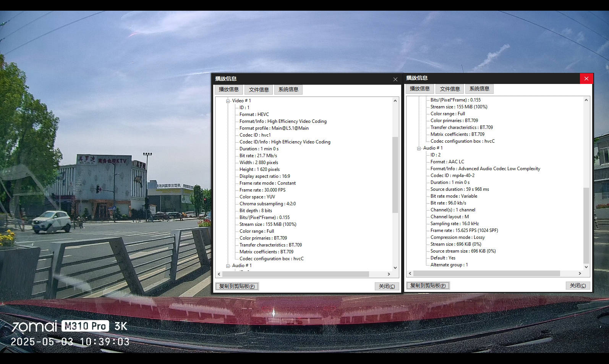Copy right dialog info to clipboard
The width and height of the screenshot is (609, 364).
(x=428, y=285)
